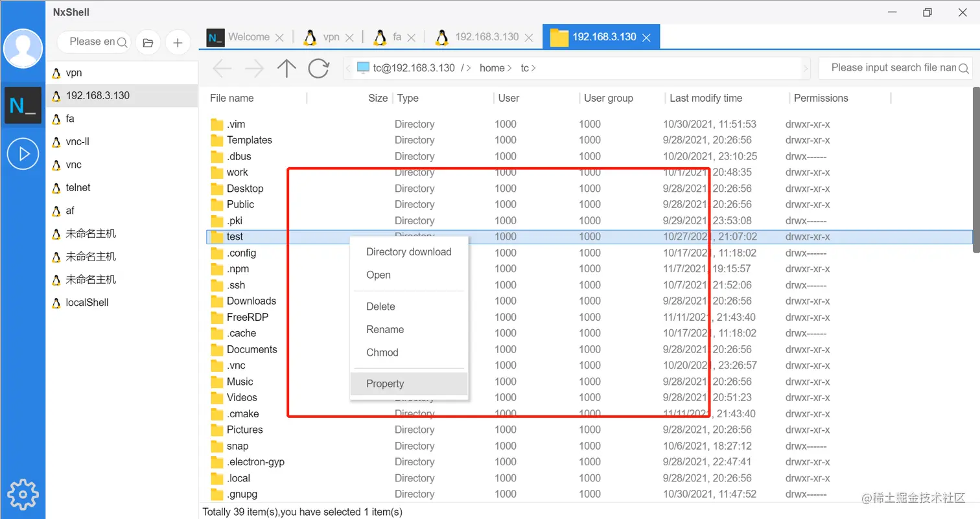Click the folder icon of the snap row

(217, 446)
